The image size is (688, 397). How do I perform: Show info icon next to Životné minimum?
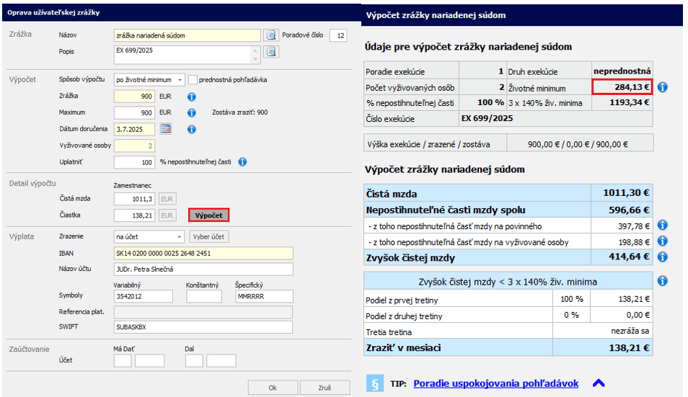tap(663, 87)
